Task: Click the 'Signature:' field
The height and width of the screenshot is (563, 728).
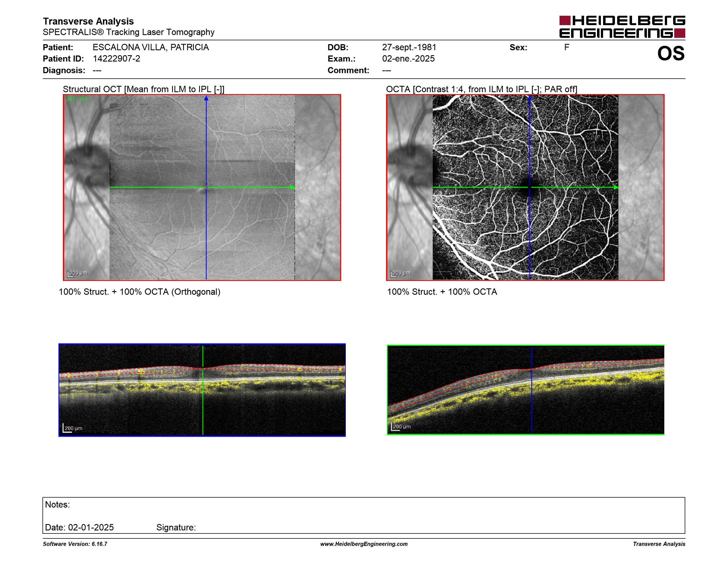Action: click(x=176, y=527)
